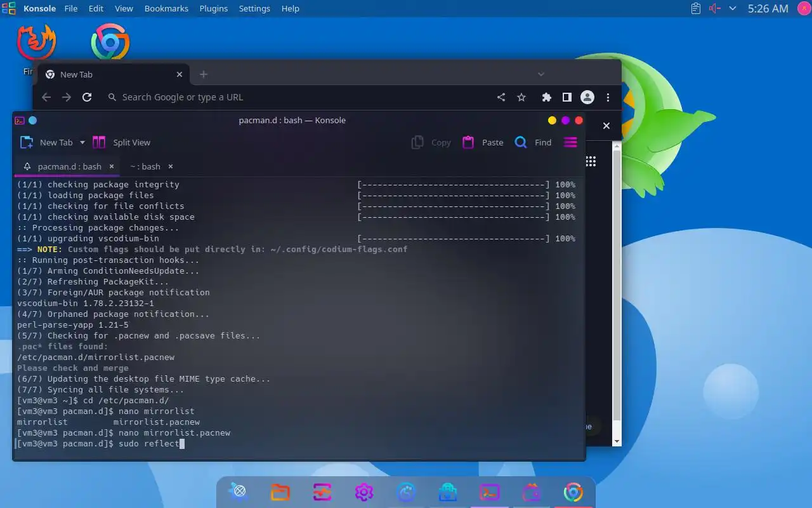
Task: Click the Konsole window icon in title bar
Action: 20,120
